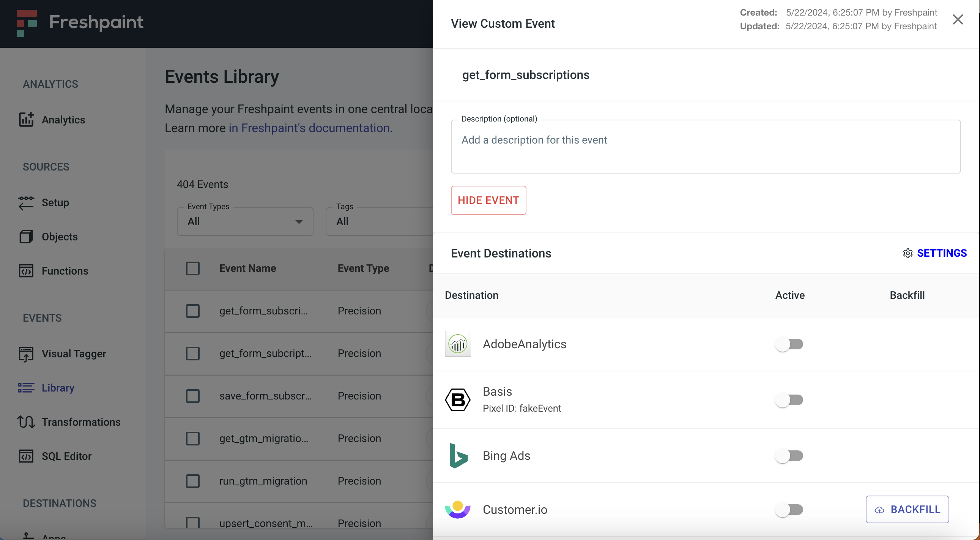The width and height of the screenshot is (980, 540).
Task: Open the Tags filter dropdown
Action: click(379, 221)
